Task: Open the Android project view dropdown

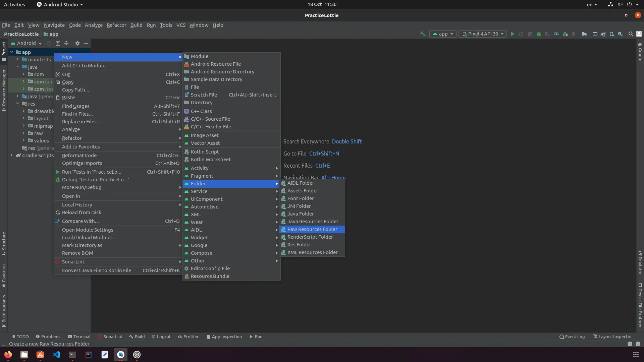Action: pyautogui.click(x=27, y=43)
